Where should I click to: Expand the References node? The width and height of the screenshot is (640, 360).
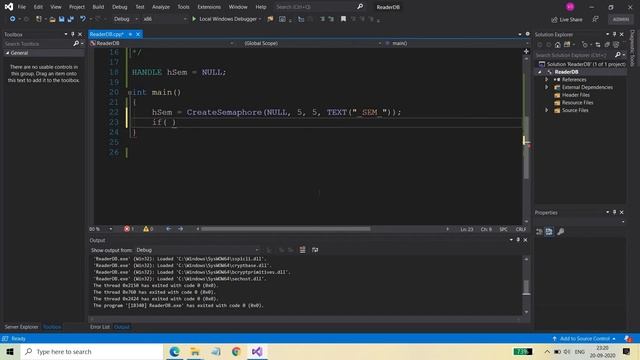click(547, 80)
